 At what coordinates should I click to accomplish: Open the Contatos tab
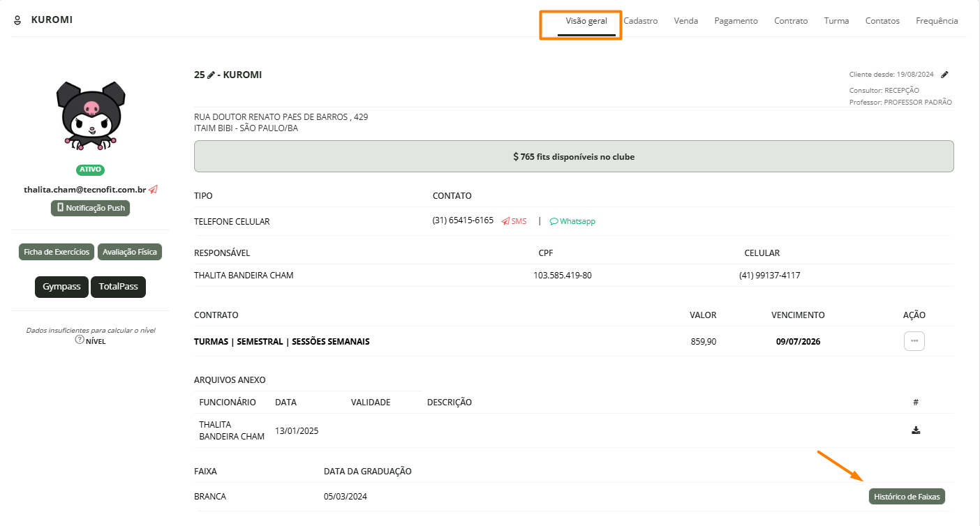coord(882,21)
